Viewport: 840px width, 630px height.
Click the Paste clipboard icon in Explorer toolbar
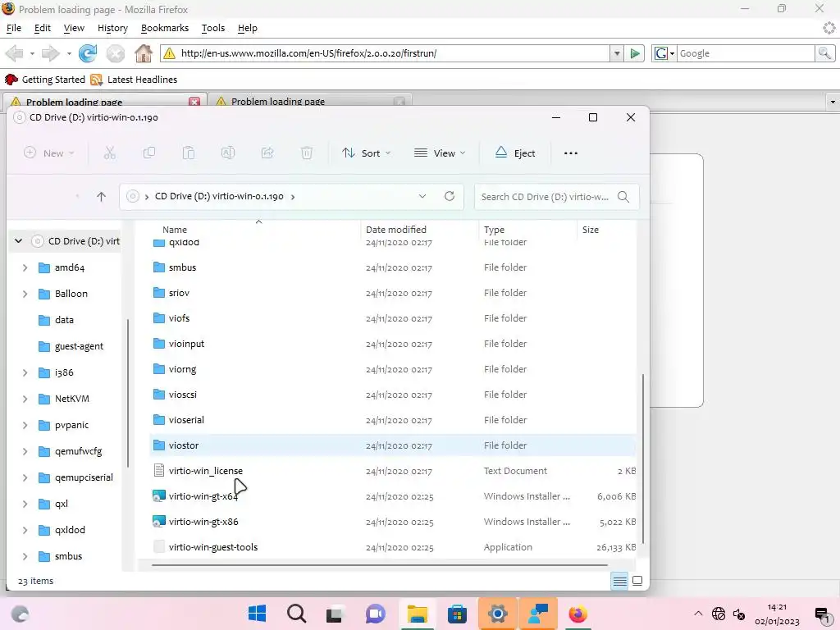click(x=189, y=153)
